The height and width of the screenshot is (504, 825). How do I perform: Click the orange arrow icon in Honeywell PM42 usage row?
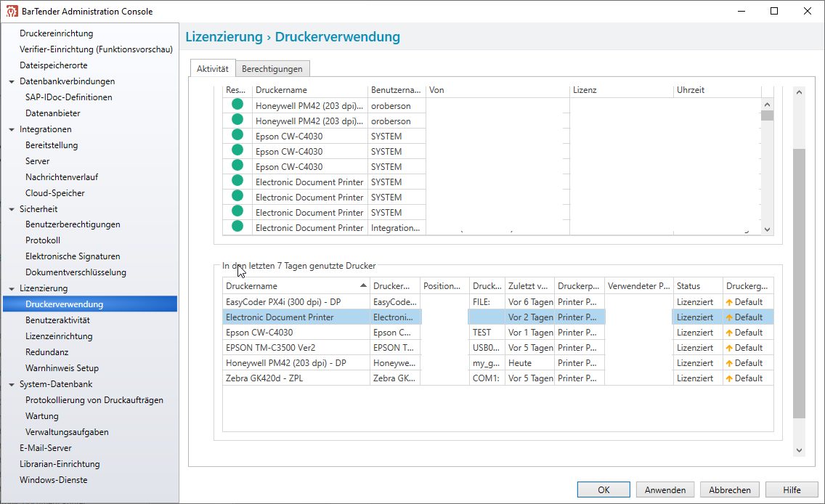[x=729, y=364]
